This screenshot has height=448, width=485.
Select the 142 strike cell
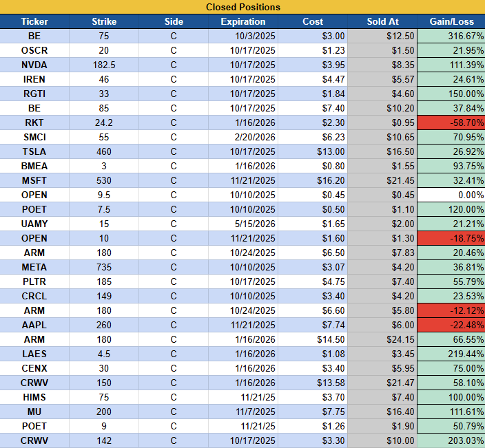tap(104, 440)
